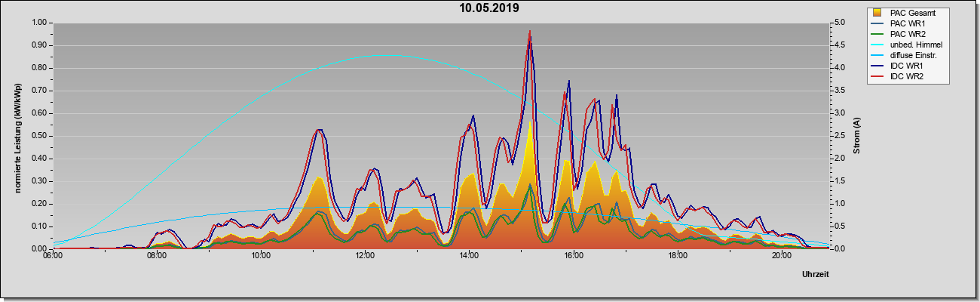Click the 5.0 right axis value

coord(838,23)
